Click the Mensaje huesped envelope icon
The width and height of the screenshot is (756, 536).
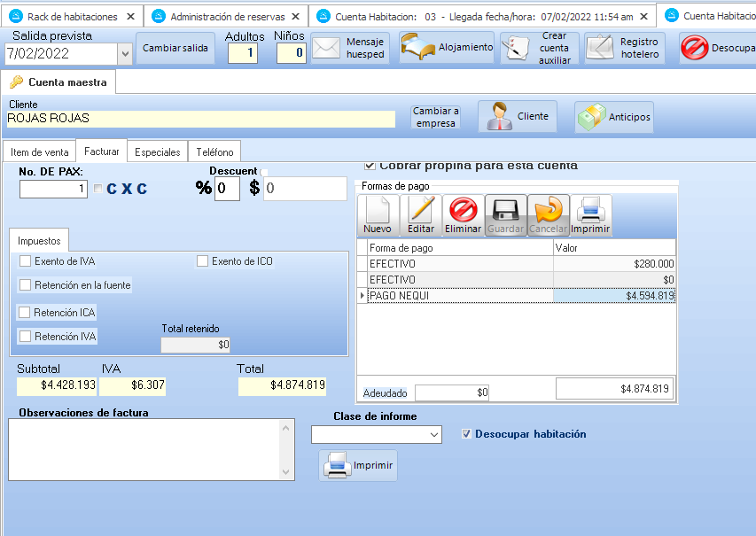[327, 48]
